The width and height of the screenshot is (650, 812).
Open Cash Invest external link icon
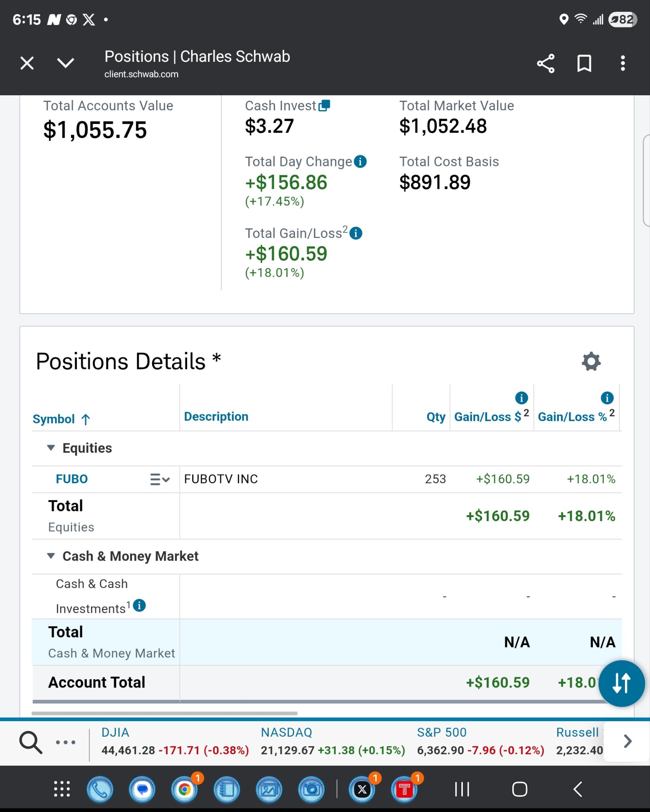coord(324,105)
